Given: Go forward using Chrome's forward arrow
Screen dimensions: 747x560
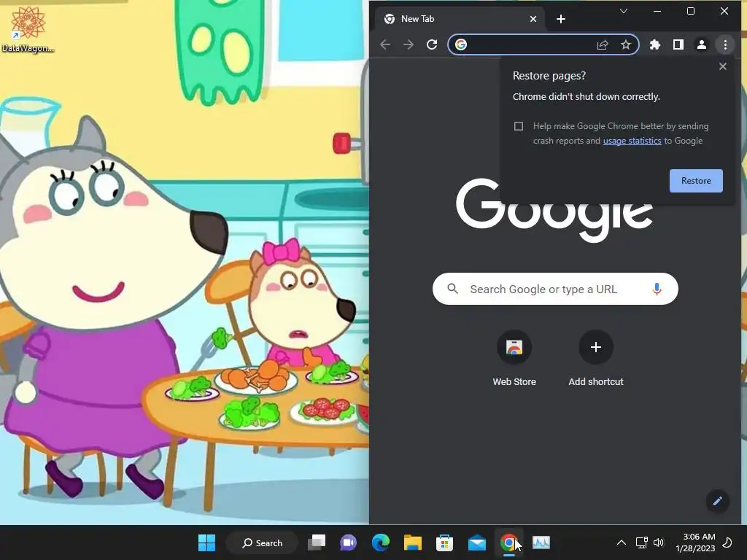Looking at the screenshot, I should (x=409, y=44).
